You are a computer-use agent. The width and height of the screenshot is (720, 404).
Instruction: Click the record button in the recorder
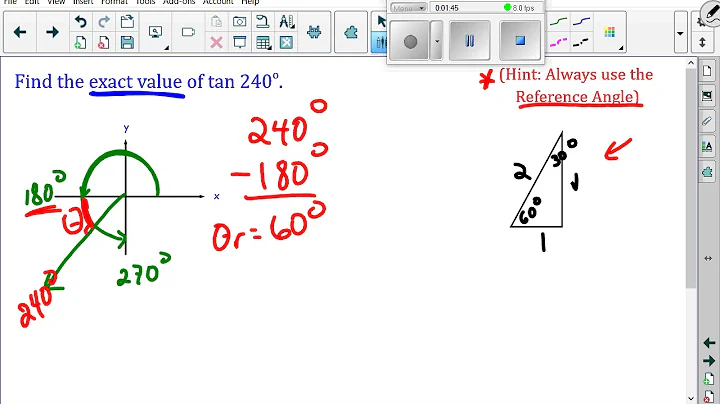click(410, 41)
